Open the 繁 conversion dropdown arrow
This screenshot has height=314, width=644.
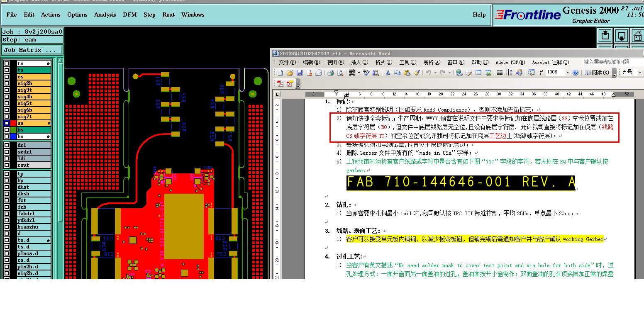coord(359,73)
